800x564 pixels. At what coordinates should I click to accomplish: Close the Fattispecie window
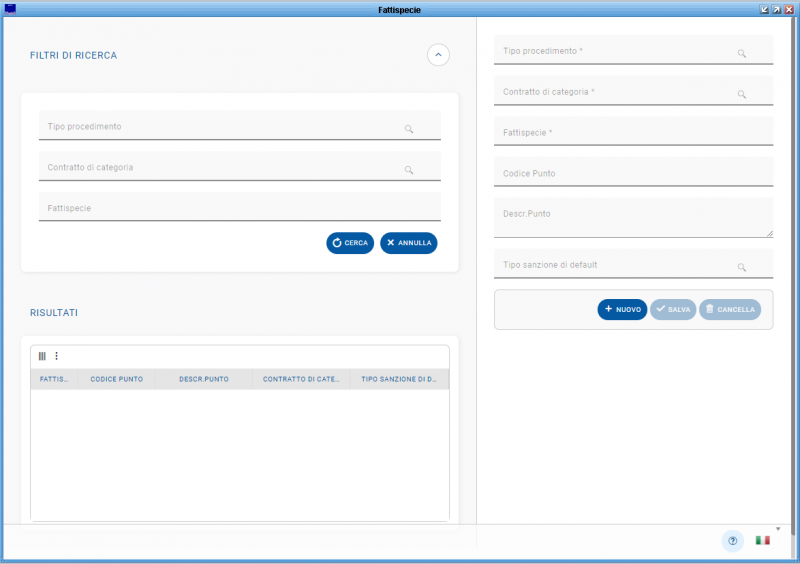[x=789, y=9]
